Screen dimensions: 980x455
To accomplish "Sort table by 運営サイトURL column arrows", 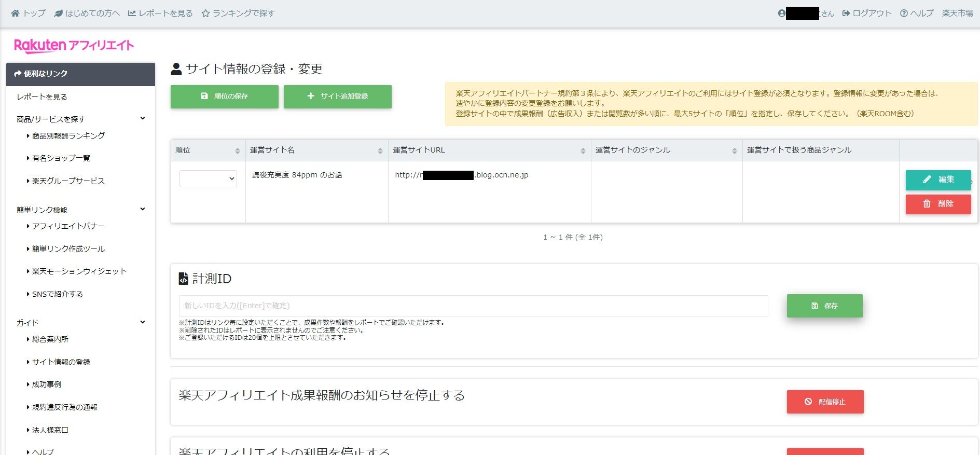I will pyautogui.click(x=583, y=151).
